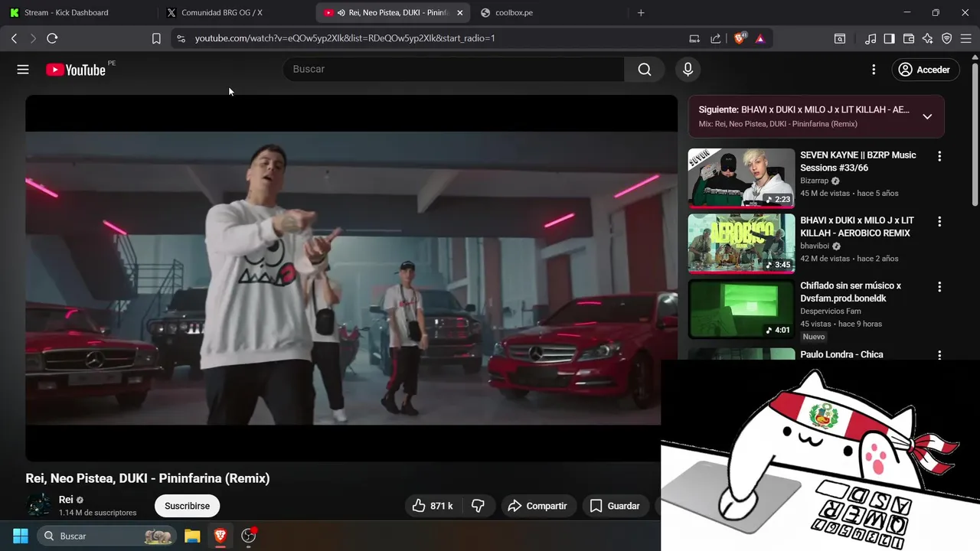The image size is (980, 551).
Task: View site information in the address bar
Action: (x=180, y=38)
